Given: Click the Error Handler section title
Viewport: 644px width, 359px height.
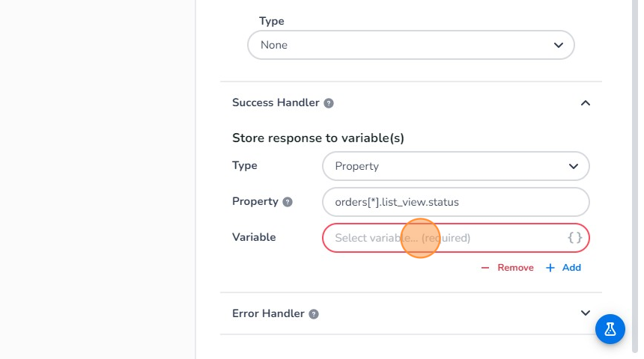Looking at the screenshot, I should 268,313.
